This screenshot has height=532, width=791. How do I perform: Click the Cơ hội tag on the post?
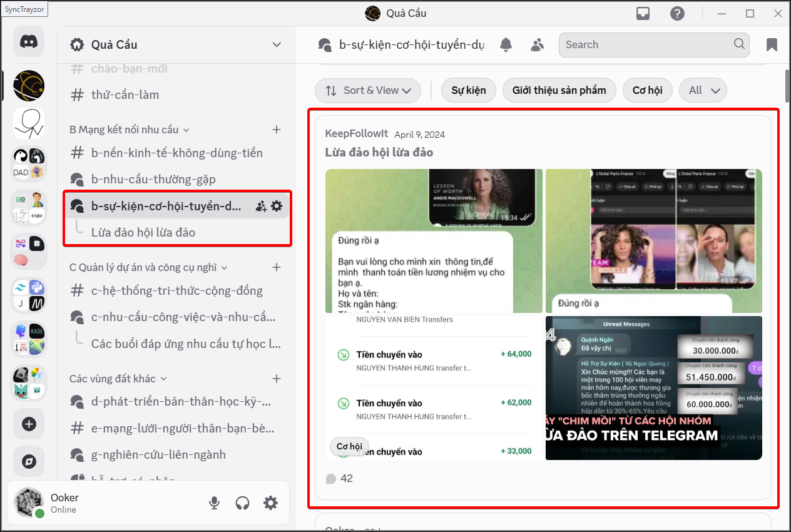349,446
